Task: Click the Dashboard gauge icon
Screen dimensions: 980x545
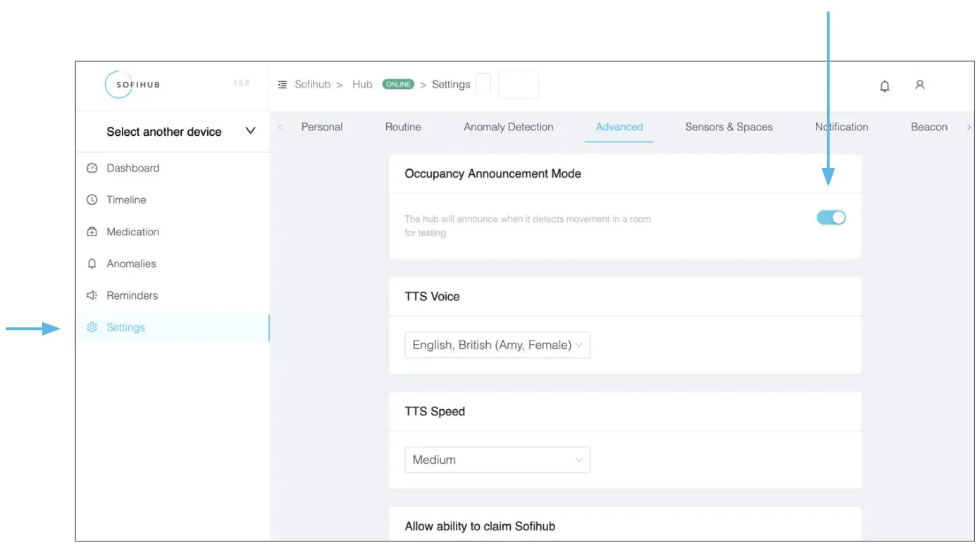Action: 92,168
